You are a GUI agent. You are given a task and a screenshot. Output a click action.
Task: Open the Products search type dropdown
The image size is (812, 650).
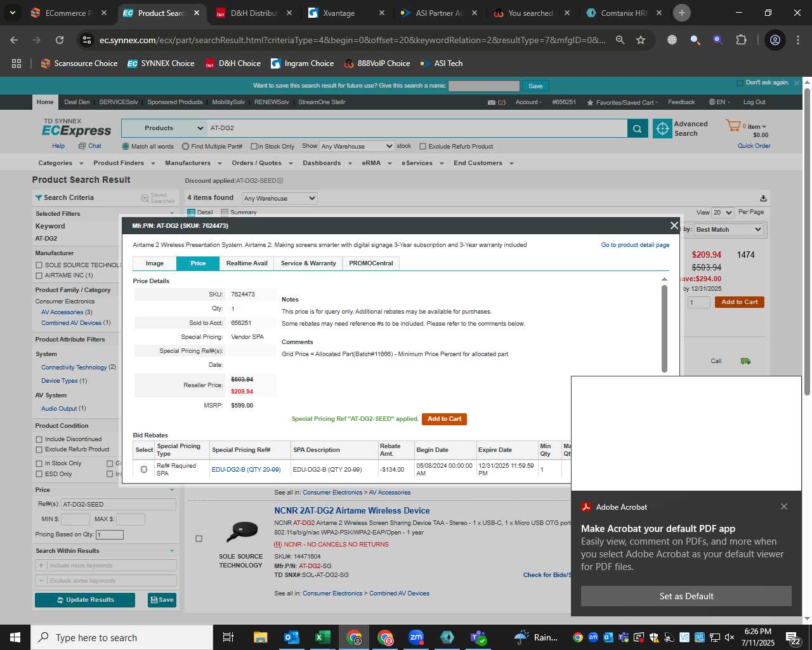pos(164,128)
